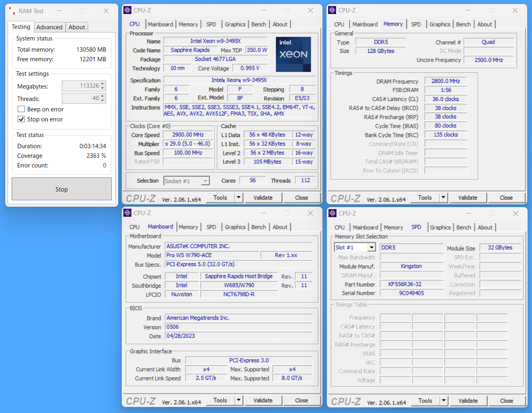Screen dimensions: 532x413
Task: Select the Testing tab in RAM Test
Action: (x=21, y=26)
